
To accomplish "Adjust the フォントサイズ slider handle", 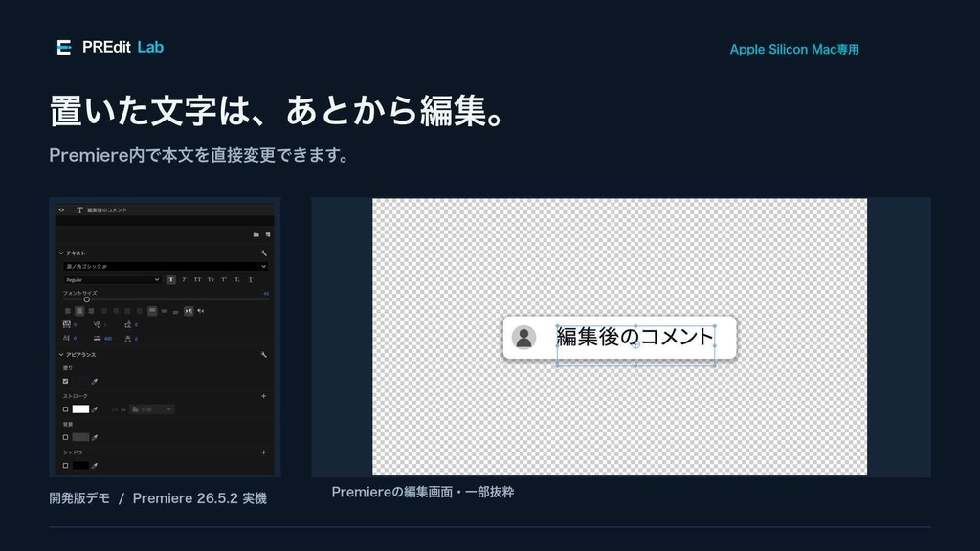I will click(x=87, y=299).
